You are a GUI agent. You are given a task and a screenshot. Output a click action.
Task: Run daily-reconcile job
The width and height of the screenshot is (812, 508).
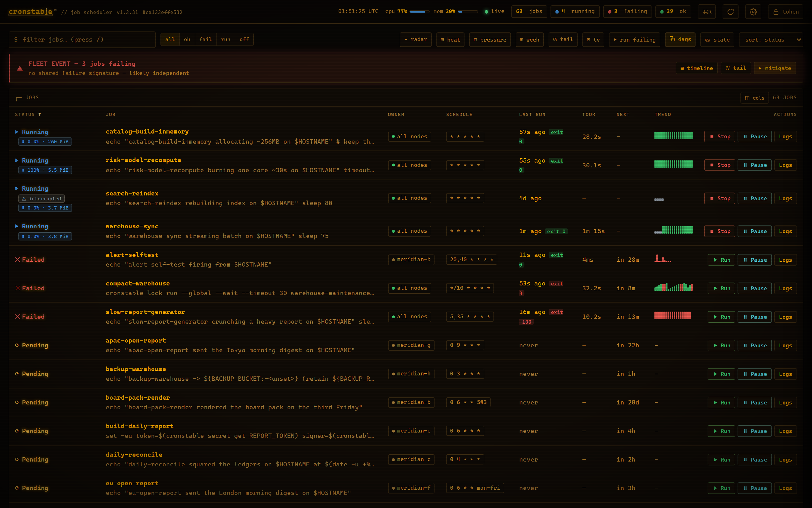point(721,460)
